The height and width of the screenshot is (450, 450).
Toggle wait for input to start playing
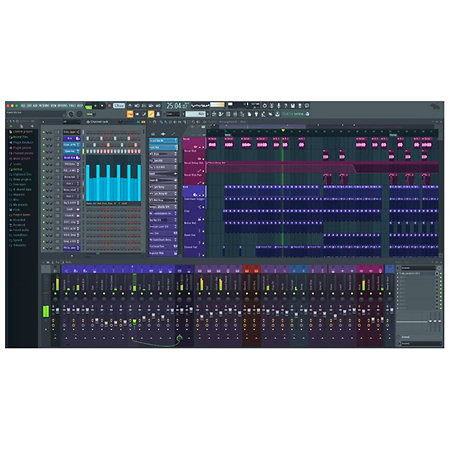tap(137, 106)
